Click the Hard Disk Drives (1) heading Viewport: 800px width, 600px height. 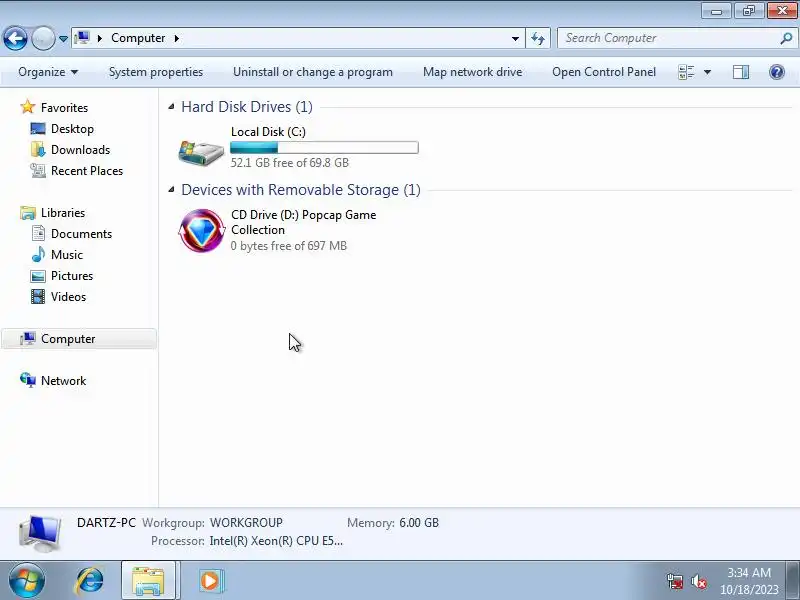tap(247, 107)
